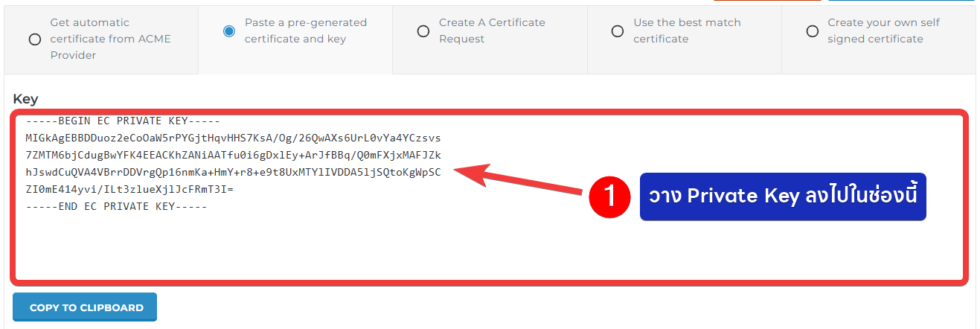Place cursor on END EC PRIVATE KEY line
980x329 pixels.
pyautogui.click(x=115, y=206)
